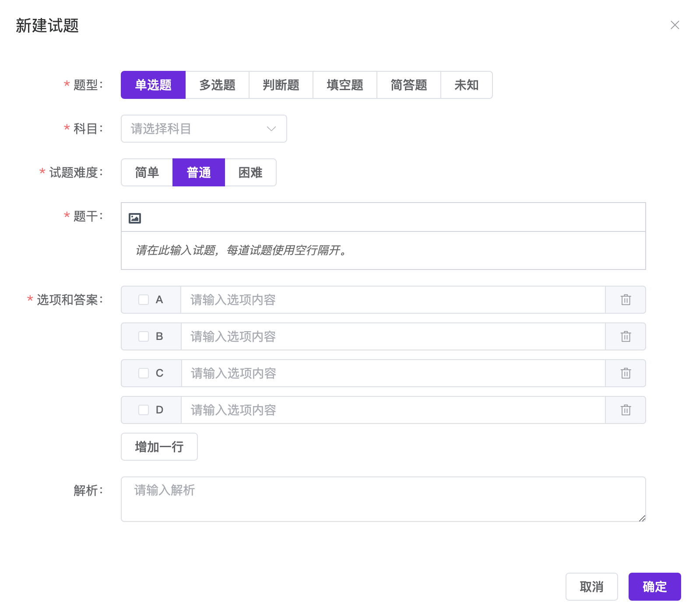
Task: Focus the 解析 explanation text area
Action: (383, 499)
